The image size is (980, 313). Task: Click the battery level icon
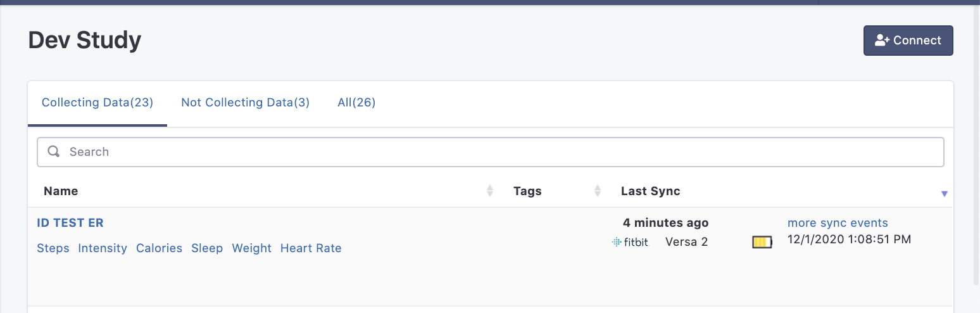click(x=762, y=242)
